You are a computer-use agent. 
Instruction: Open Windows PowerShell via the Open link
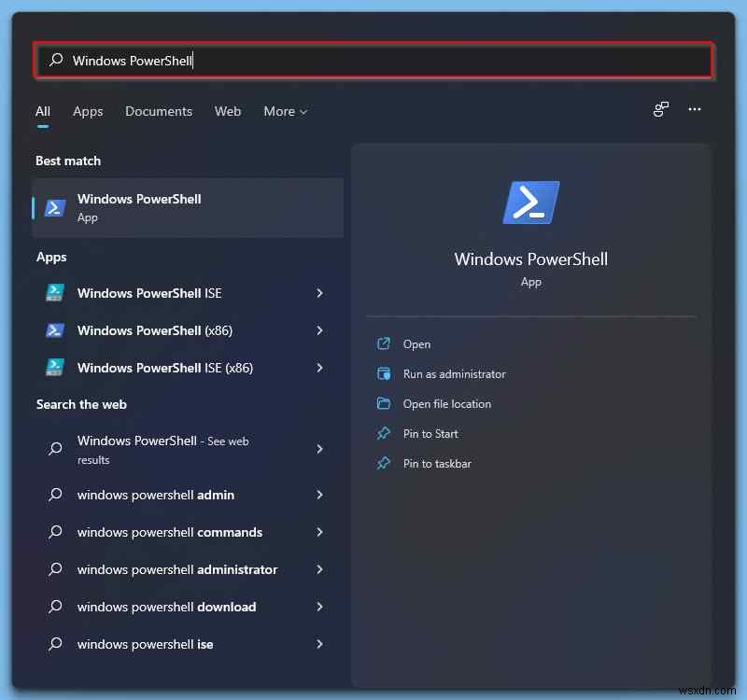(x=417, y=343)
